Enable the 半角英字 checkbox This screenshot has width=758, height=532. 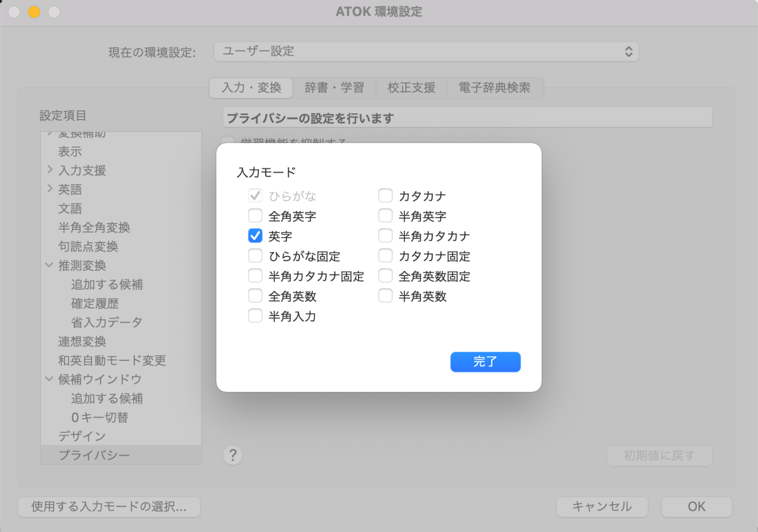[385, 215]
